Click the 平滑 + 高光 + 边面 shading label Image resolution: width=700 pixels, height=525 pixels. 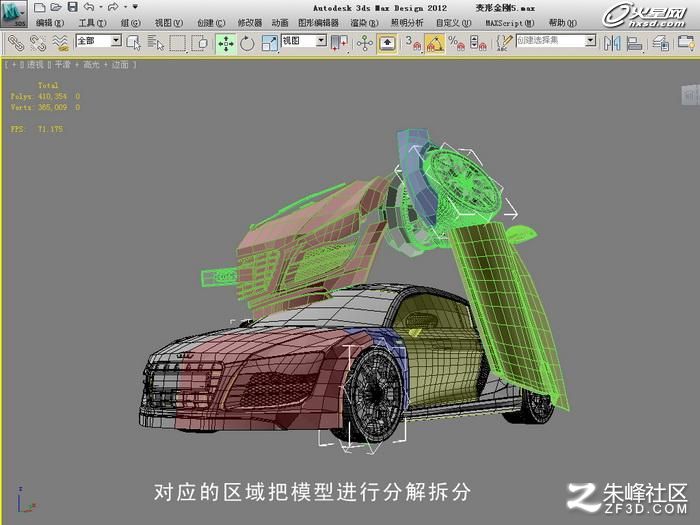92,65
